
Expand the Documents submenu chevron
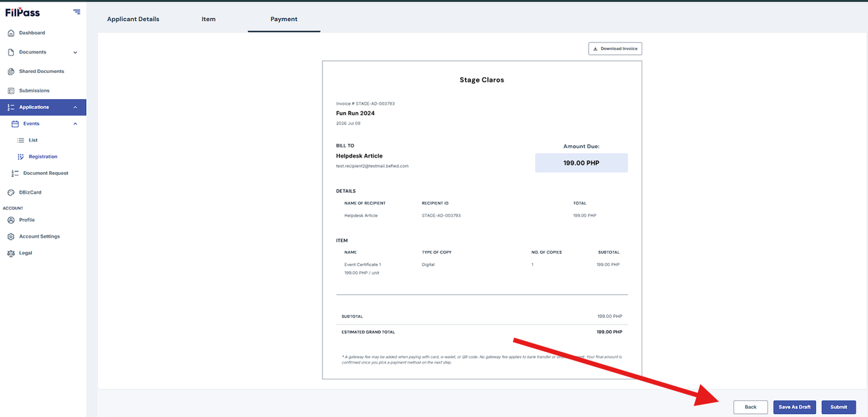click(75, 53)
